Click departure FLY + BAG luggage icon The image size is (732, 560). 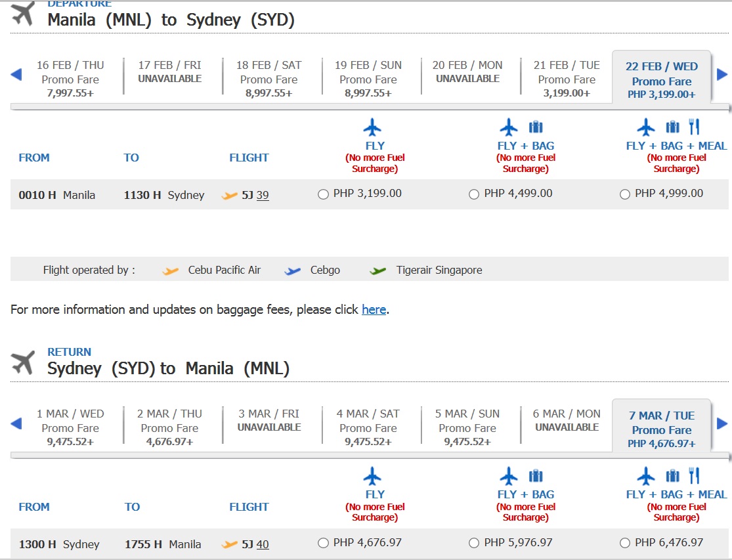tap(536, 127)
